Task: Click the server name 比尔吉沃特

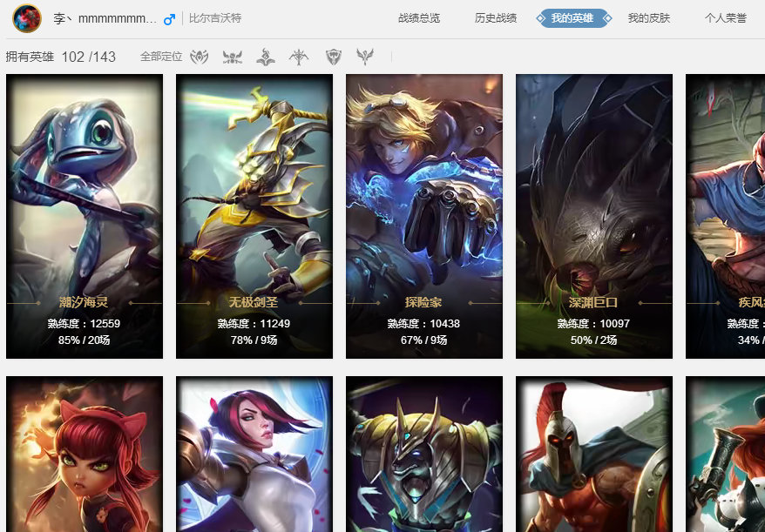Action: 215,18
